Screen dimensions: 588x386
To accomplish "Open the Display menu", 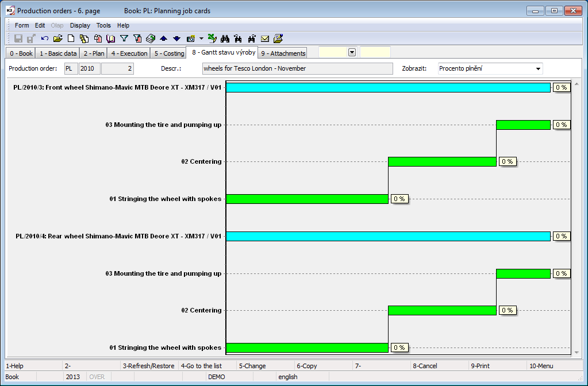I will pyautogui.click(x=80, y=25).
